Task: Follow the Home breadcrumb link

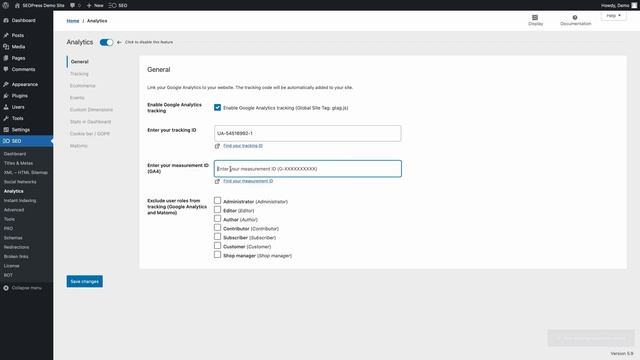Action: 73,21
